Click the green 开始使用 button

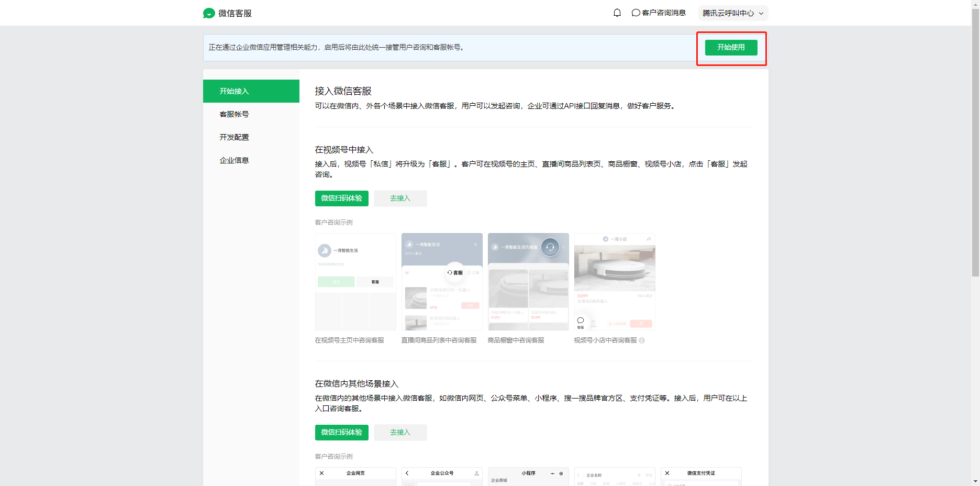731,47
